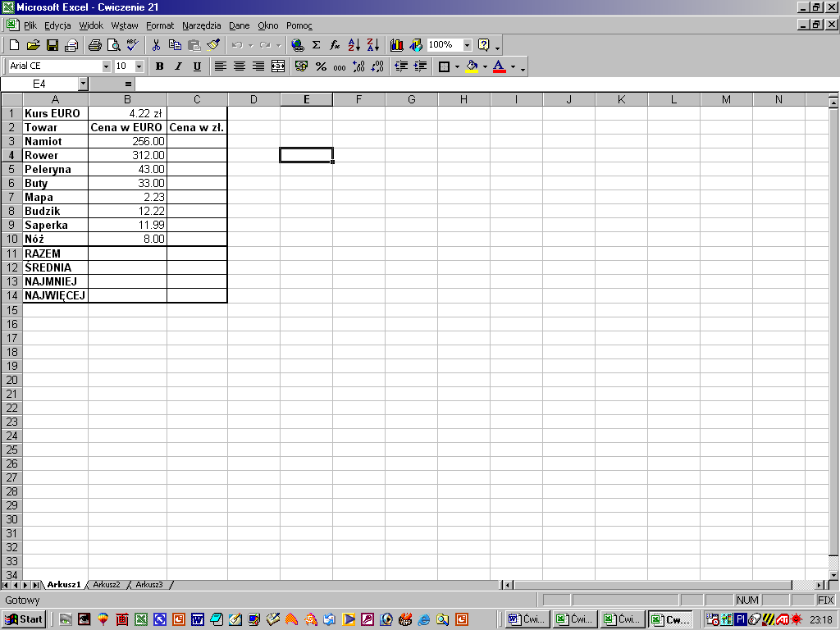Switch to the Arkusz2 sheet tab
This screenshot has width=840, height=630.
(107, 585)
